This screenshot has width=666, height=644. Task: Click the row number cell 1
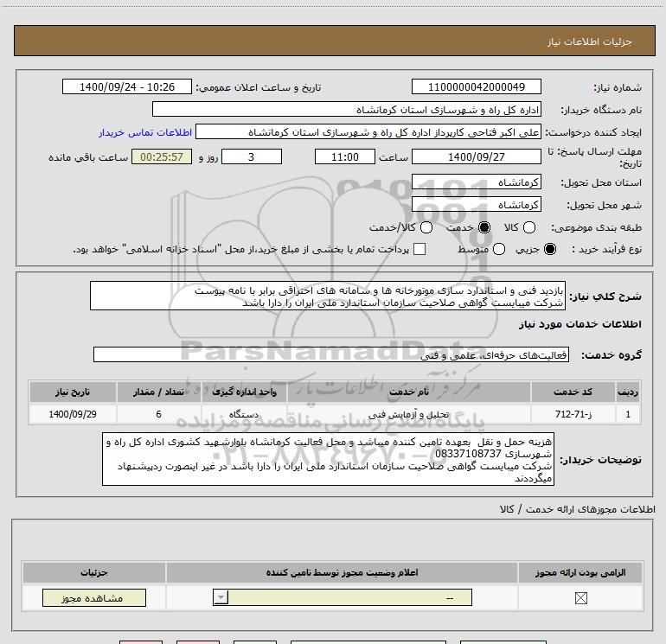[x=628, y=414]
